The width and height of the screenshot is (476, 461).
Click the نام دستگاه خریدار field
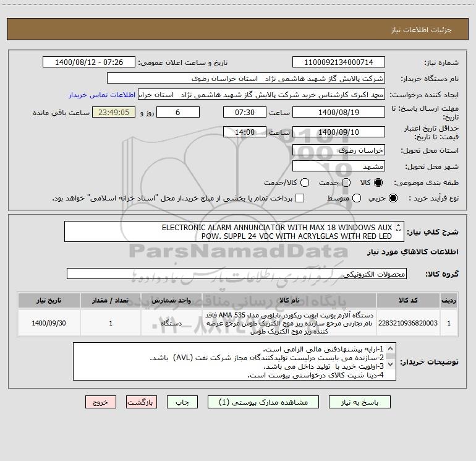tap(246, 79)
